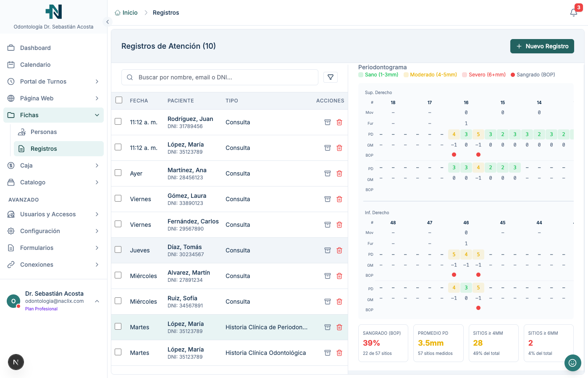Archive the Martínez, Ana record

pyautogui.click(x=328, y=173)
